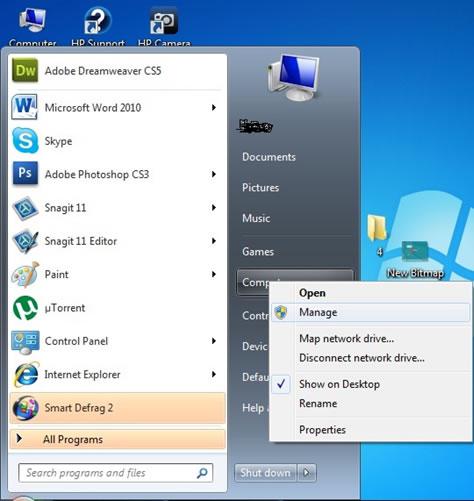Expand Snagit 11 jump list arrow

point(214,207)
